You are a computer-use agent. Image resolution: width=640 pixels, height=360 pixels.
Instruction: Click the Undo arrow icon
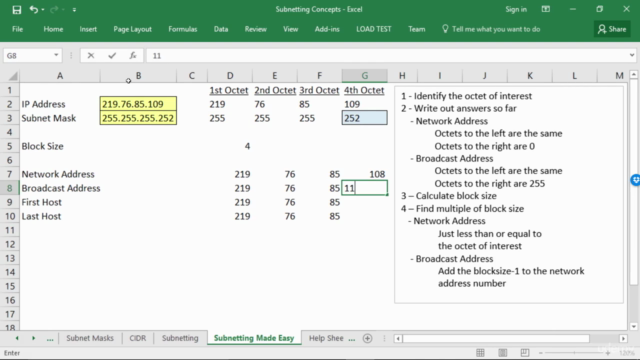point(33,9)
